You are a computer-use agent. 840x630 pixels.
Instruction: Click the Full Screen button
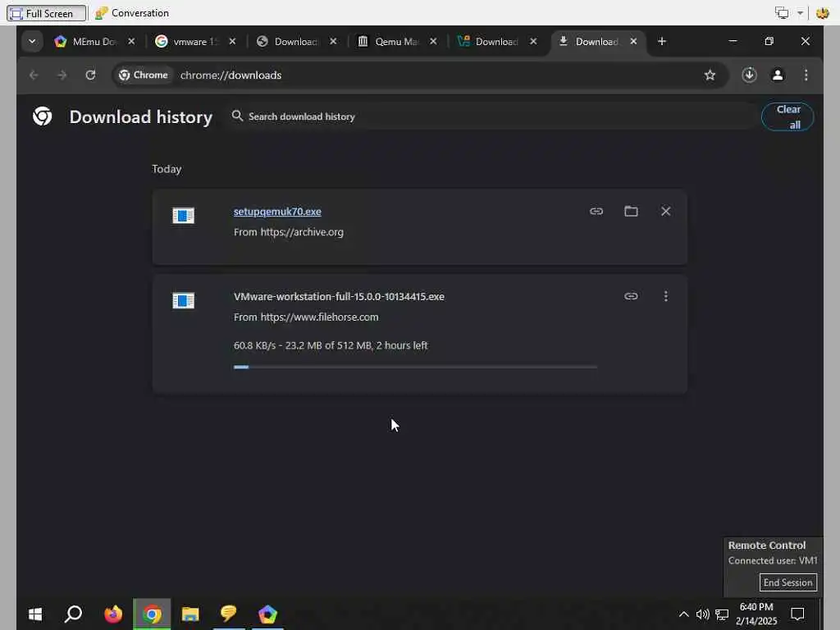(47, 13)
